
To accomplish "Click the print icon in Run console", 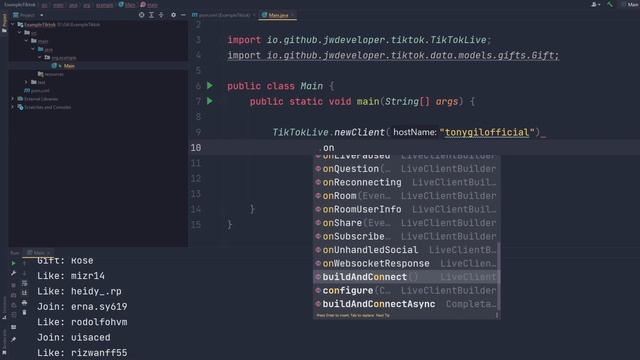I will [x=24, y=303].
